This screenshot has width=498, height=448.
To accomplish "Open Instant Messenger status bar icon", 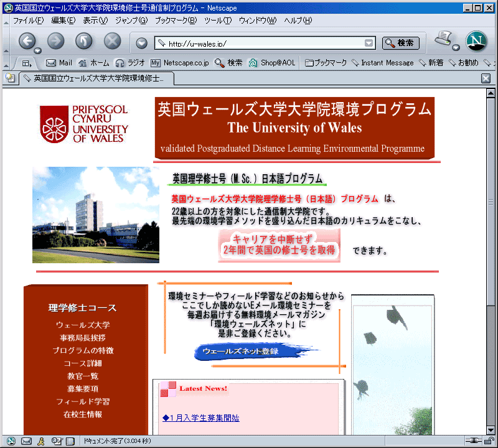I will pyautogui.click(x=41, y=441).
